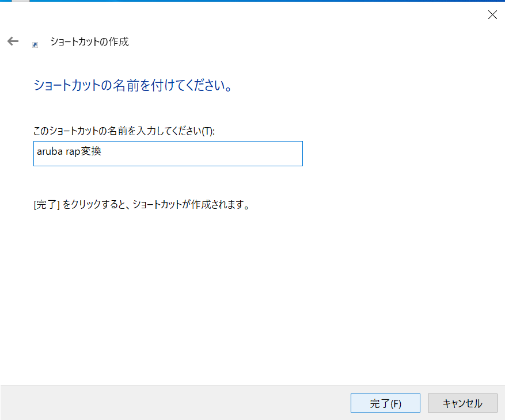Click the title text ショートカットの作成
Screen dimensions: 505x420
point(89,41)
